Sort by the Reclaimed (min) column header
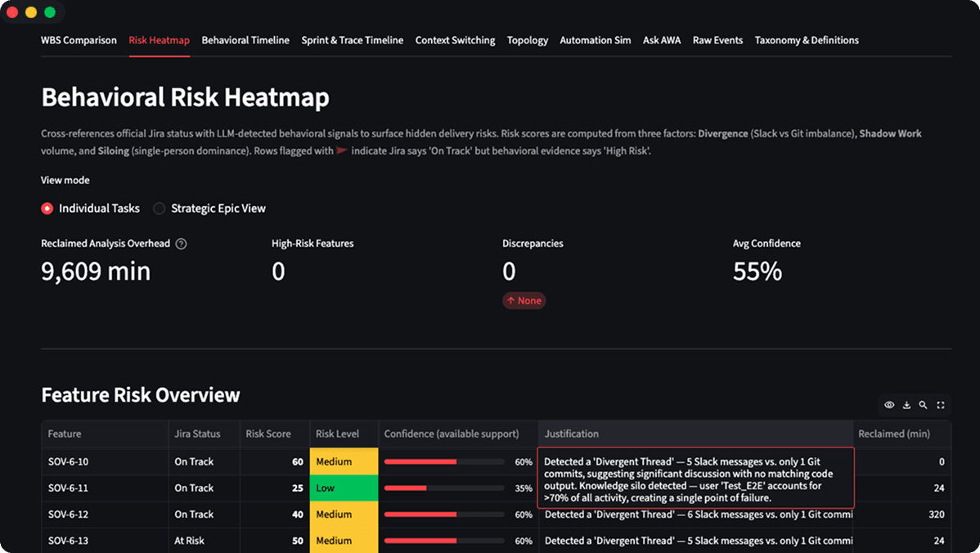Screen dimensions: 980x553 901,434
